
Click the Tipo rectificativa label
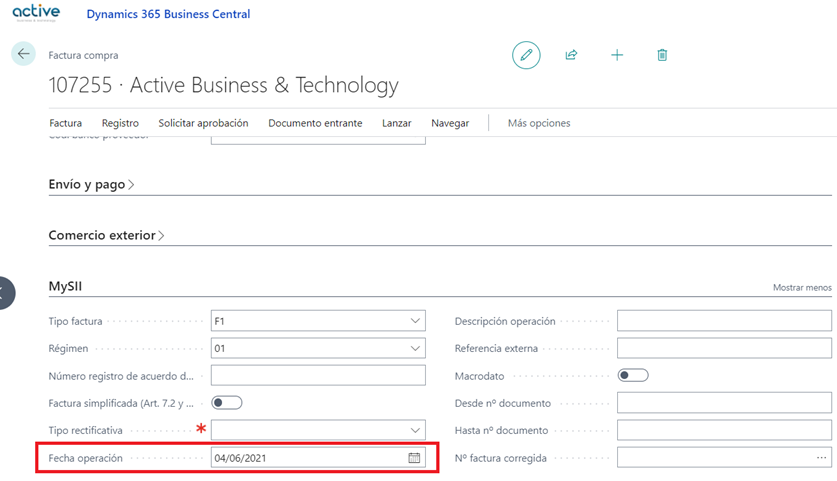pos(85,430)
